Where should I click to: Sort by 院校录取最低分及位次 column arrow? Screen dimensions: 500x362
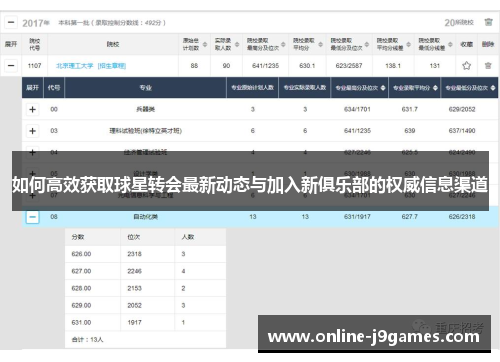[367, 44]
